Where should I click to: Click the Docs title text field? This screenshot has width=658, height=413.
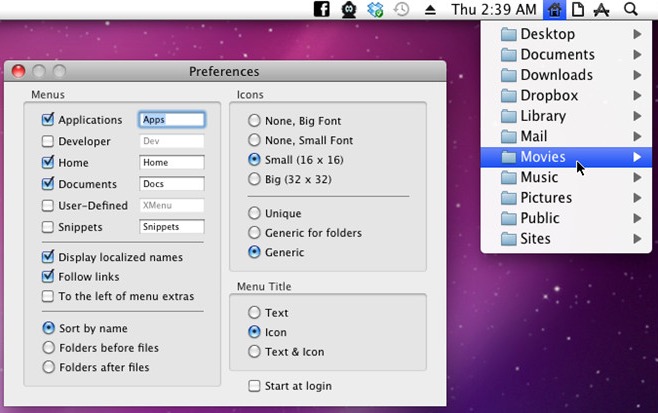pos(172,184)
